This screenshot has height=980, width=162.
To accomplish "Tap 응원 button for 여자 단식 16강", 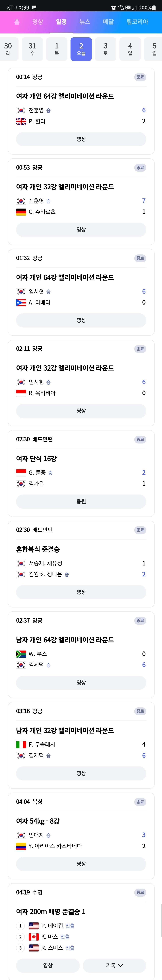I will [x=81, y=501].
